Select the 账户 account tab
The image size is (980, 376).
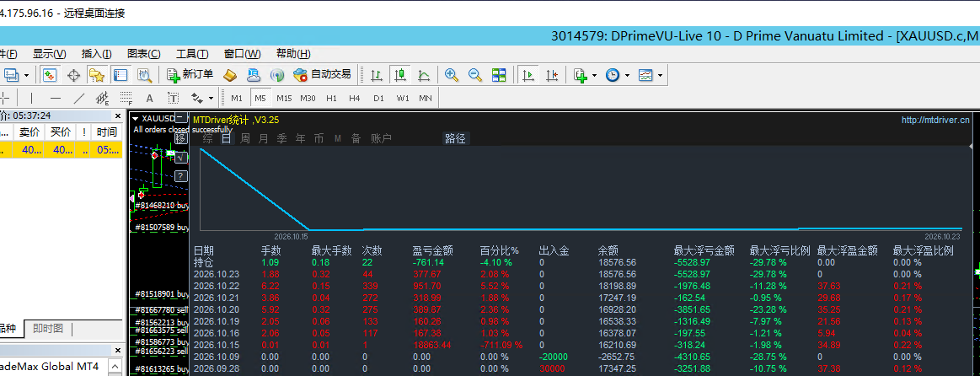point(381,138)
